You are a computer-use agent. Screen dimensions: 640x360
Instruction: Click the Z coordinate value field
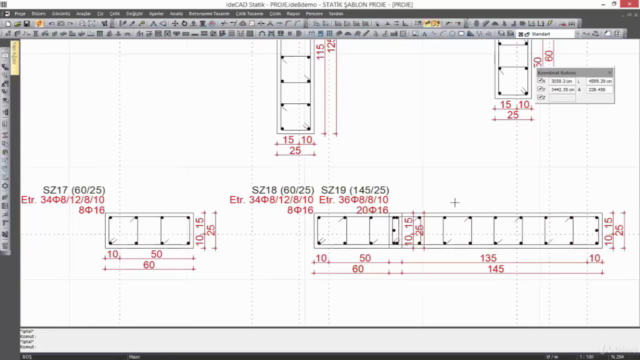pyautogui.click(x=561, y=98)
